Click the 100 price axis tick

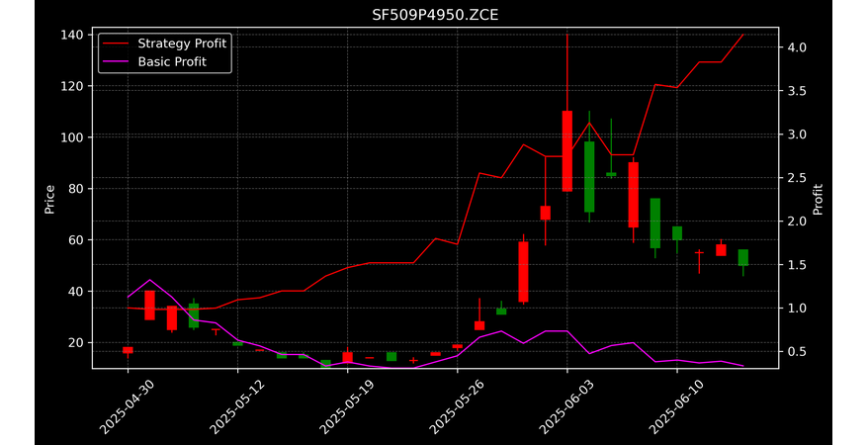71,137
